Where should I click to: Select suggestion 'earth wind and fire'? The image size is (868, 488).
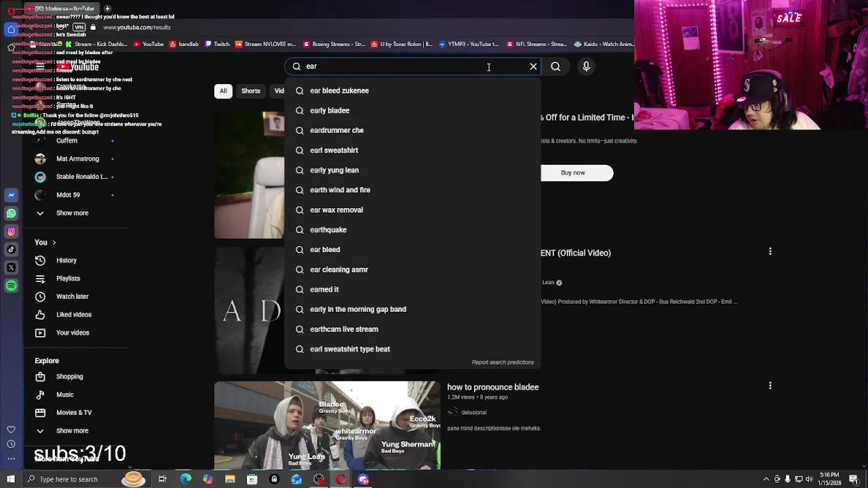pyautogui.click(x=412, y=190)
